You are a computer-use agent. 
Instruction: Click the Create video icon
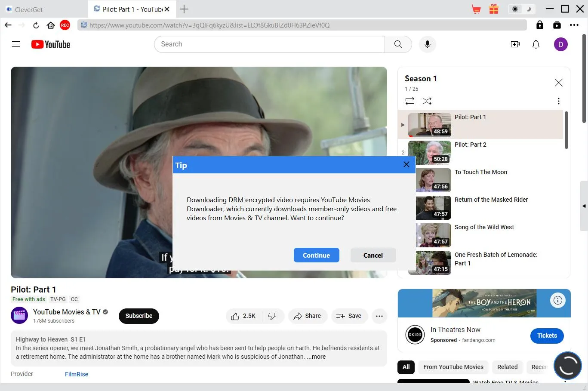tap(515, 44)
